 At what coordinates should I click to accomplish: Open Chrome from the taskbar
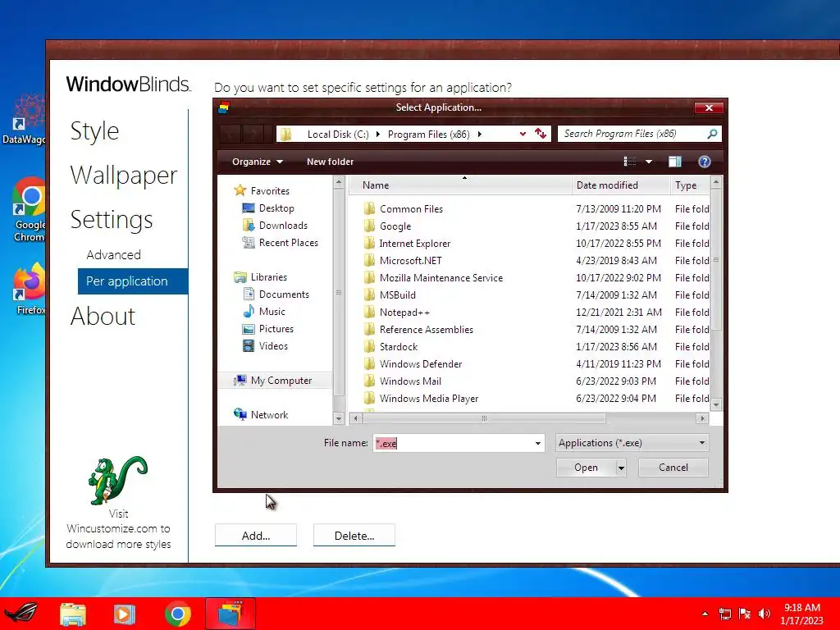pyautogui.click(x=178, y=614)
